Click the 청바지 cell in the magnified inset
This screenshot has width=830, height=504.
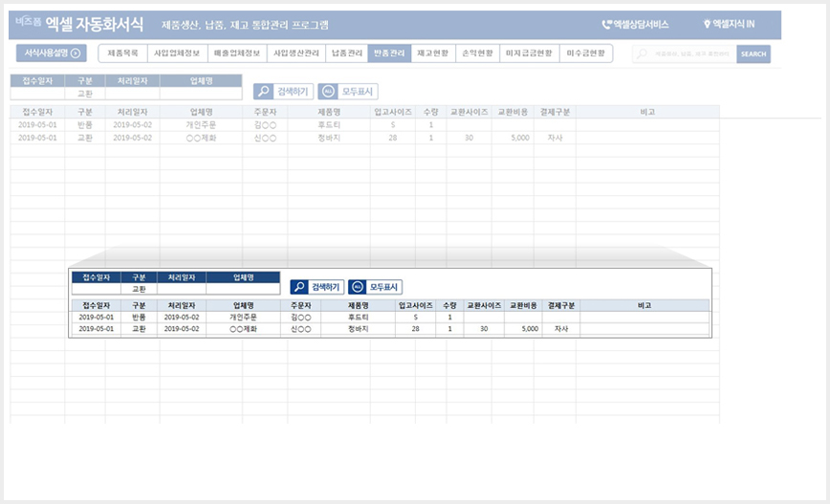358,329
